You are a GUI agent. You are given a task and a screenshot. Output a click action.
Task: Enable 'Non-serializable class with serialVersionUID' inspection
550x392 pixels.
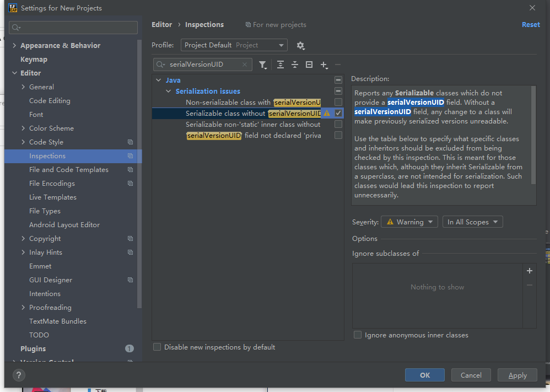(338, 102)
